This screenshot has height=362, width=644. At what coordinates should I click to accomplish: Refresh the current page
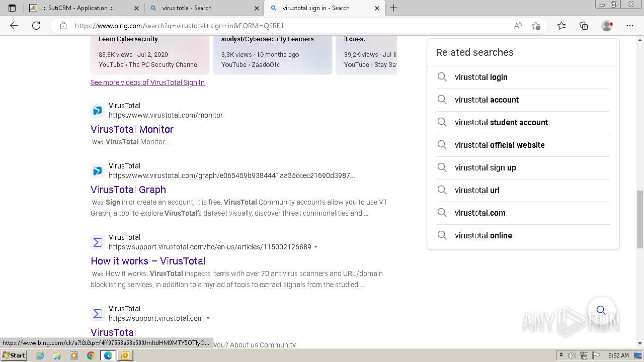(x=36, y=26)
